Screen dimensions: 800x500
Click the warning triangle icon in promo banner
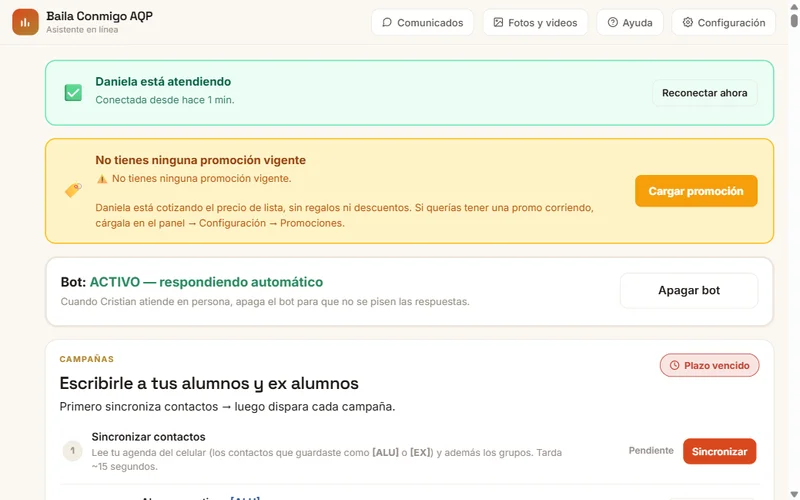(102, 179)
